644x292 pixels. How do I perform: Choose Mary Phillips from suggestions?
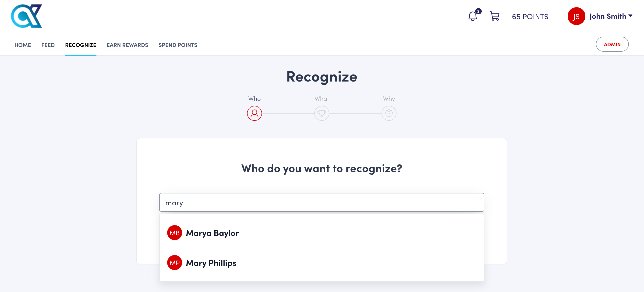[211, 263]
